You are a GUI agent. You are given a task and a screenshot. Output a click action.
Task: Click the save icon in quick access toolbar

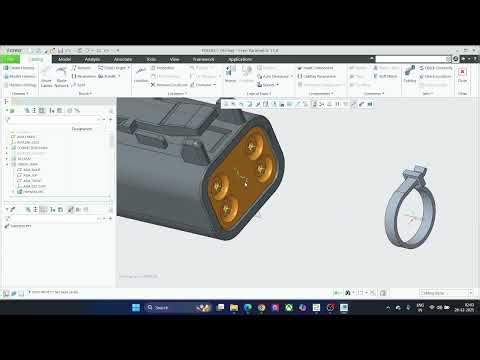[60, 51]
